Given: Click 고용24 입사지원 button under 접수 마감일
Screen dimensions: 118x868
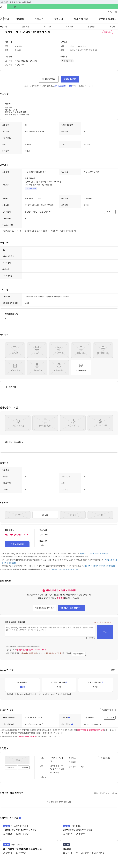Looking at the screenshot, I should [x=17, y=544].
